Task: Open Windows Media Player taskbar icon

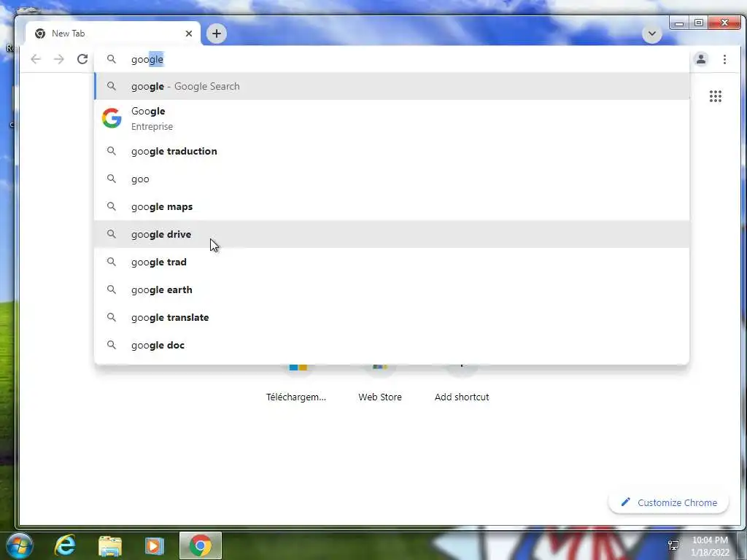Action: point(154,545)
